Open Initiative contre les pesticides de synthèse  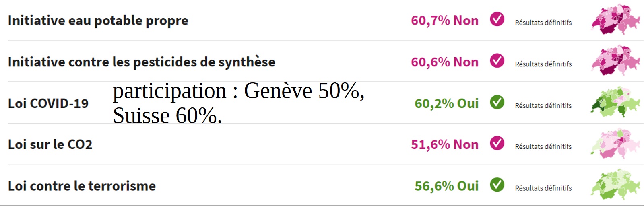click(x=141, y=62)
